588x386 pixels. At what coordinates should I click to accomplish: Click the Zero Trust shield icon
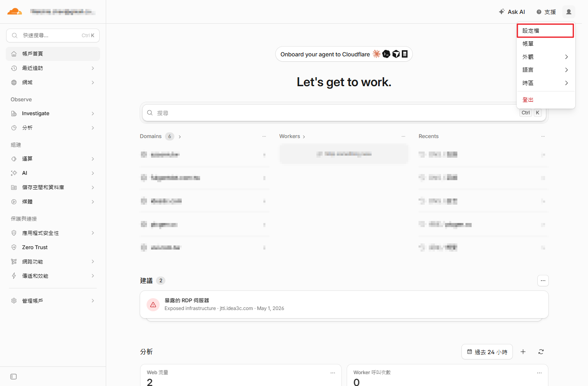(x=14, y=248)
